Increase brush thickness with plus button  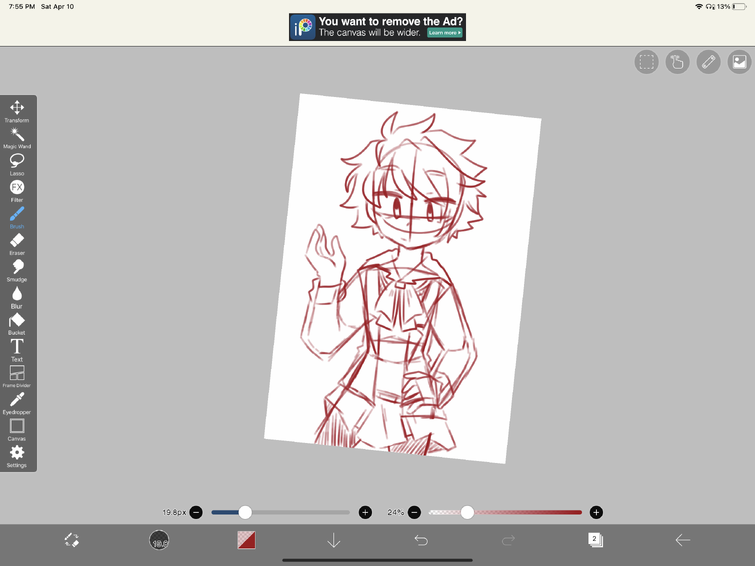point(365,513)
